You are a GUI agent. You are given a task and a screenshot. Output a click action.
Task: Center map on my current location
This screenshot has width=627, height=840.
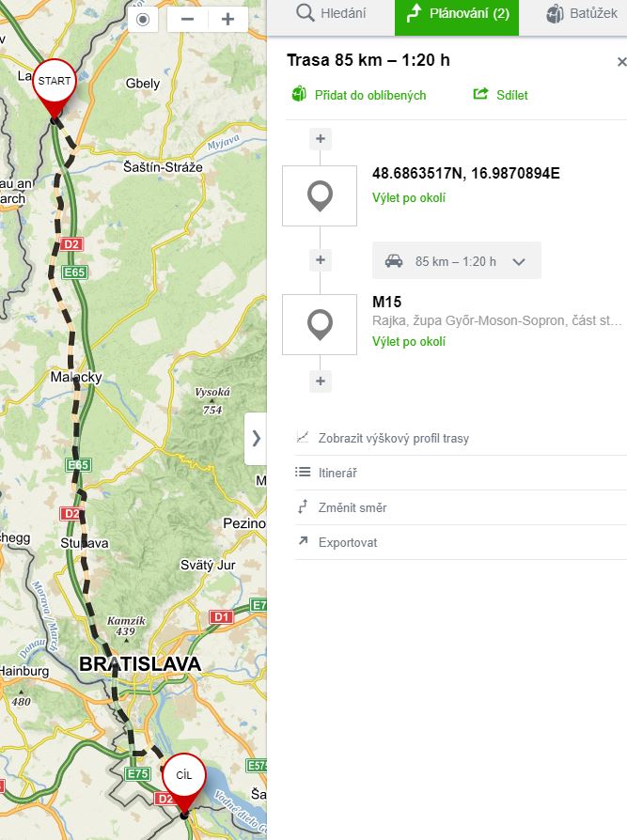click(143, 20)
